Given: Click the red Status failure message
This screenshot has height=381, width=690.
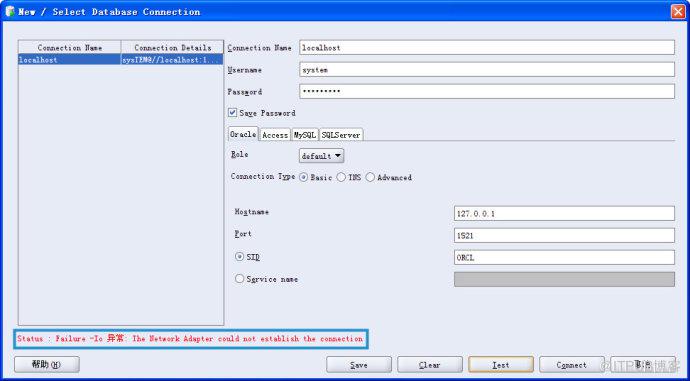Looking at the screenshot, I should coord(190,339).
